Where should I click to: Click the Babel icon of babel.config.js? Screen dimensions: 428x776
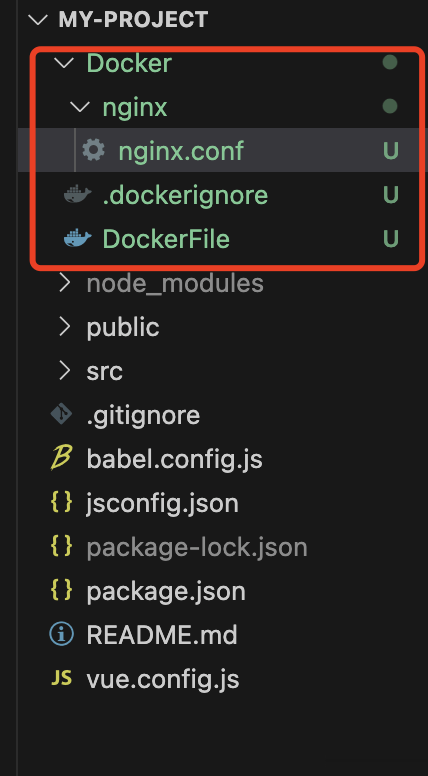click(61, 458)
